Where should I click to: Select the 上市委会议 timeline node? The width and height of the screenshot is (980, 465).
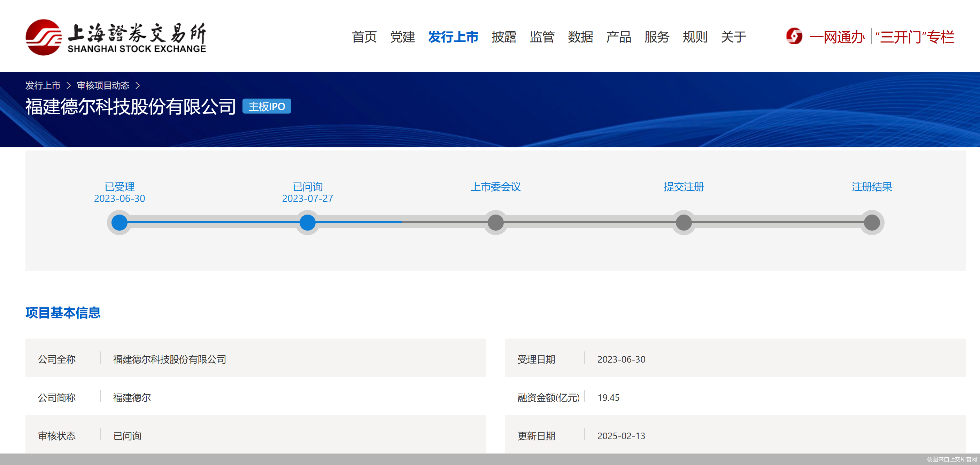pyautogui.click(x=496, y=223)
